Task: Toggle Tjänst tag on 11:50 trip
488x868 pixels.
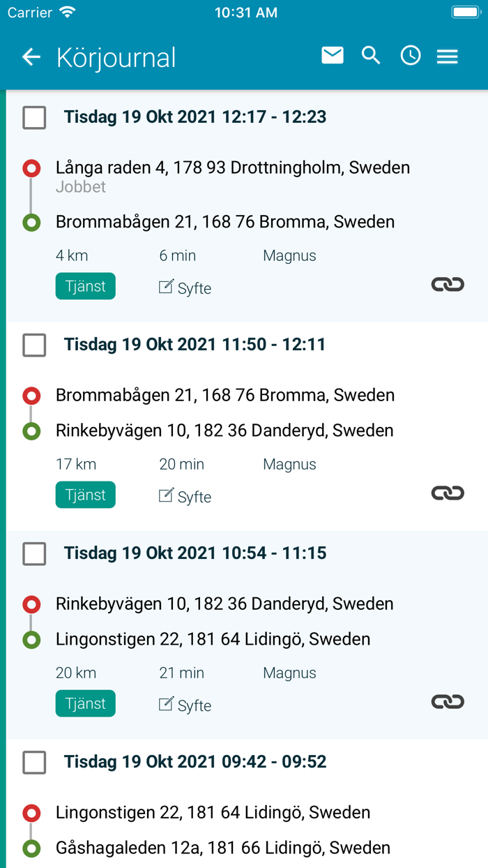Action: 86,495
